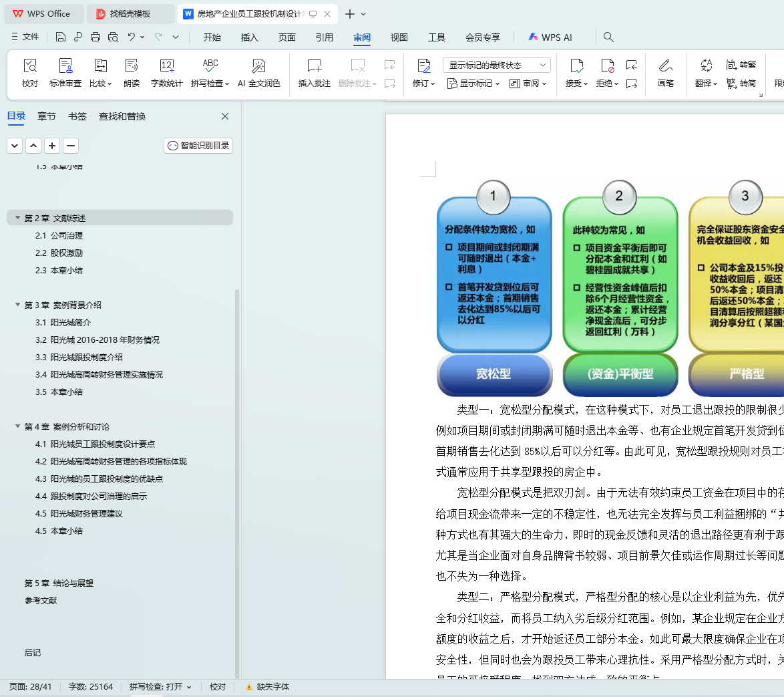Viewport: 784px width, 697px height.
Task: Open the 字数统计 word count tool
Action: pyautogui.click(x=166, y=73)
